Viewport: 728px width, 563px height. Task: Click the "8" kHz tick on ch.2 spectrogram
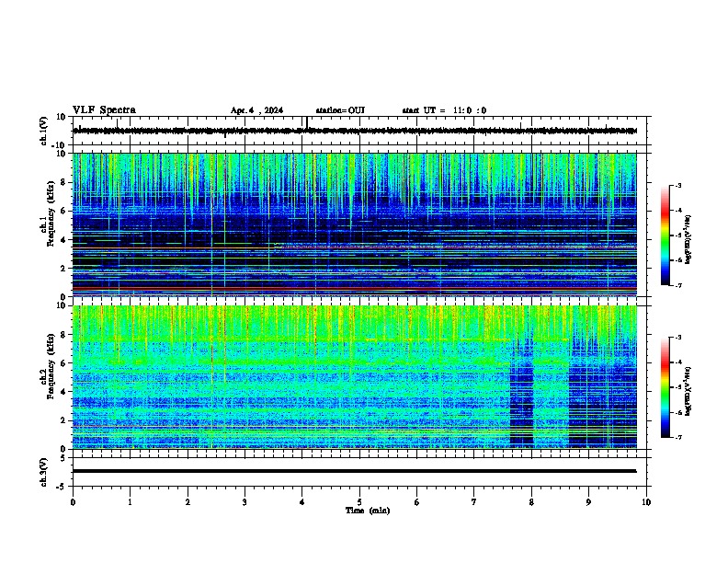pos(63,335)
